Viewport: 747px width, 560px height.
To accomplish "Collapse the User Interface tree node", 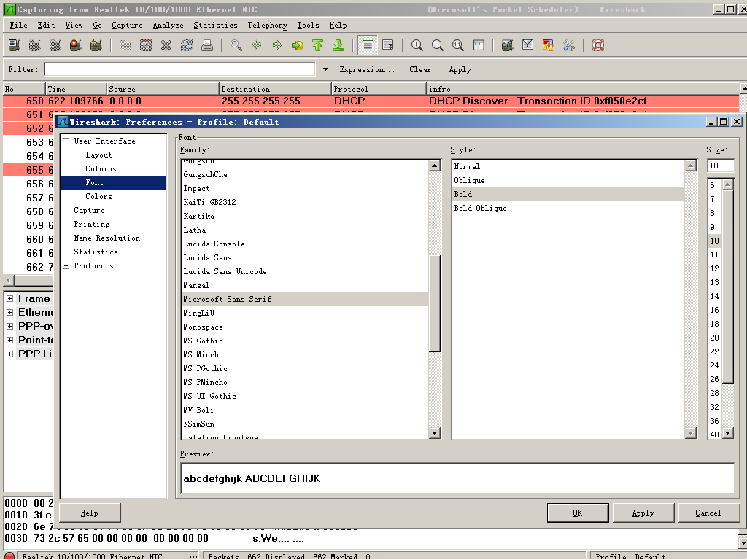I will point(66,141).
